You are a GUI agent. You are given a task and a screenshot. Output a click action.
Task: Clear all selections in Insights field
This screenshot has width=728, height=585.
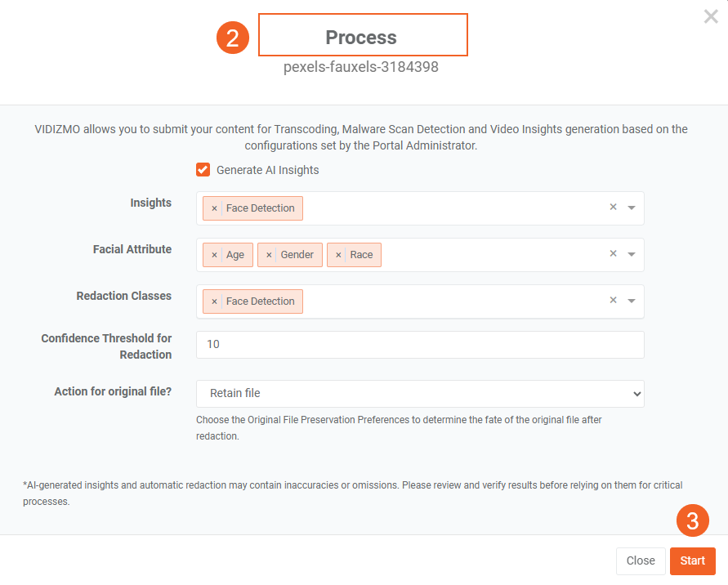pos(613,208)
